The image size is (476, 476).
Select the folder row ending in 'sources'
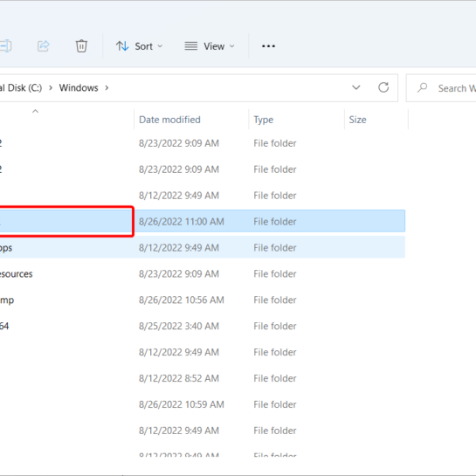point(203,273)
